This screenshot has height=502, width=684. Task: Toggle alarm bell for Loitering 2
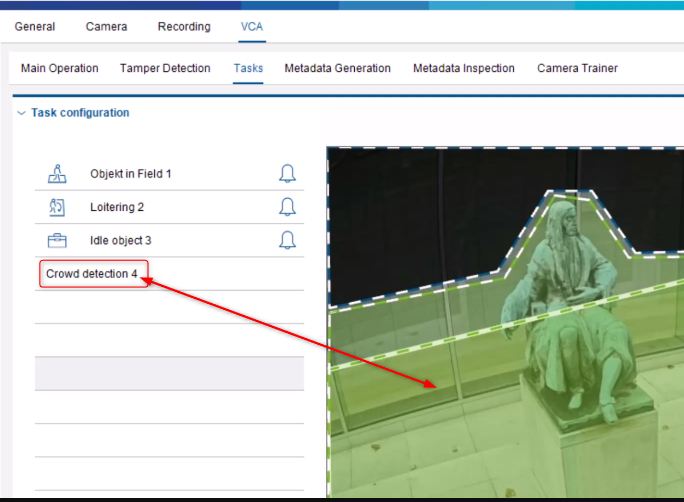click(287, 207)
